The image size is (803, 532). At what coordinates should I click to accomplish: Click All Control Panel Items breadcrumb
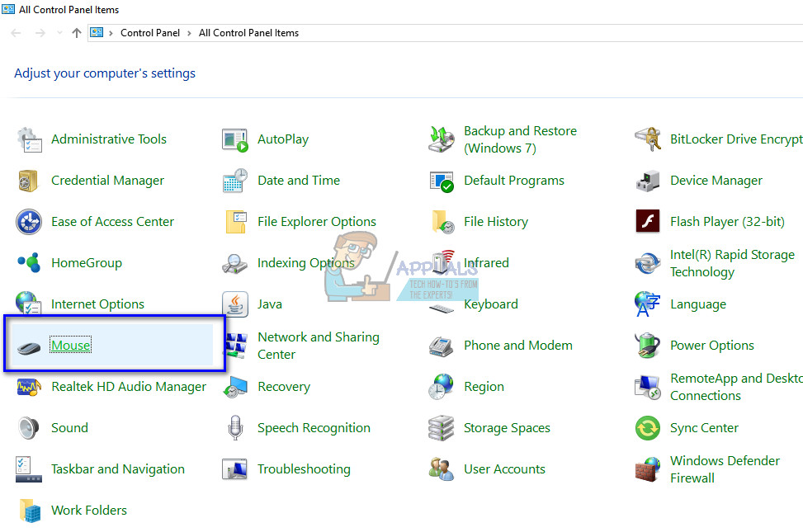click(249, 33)
